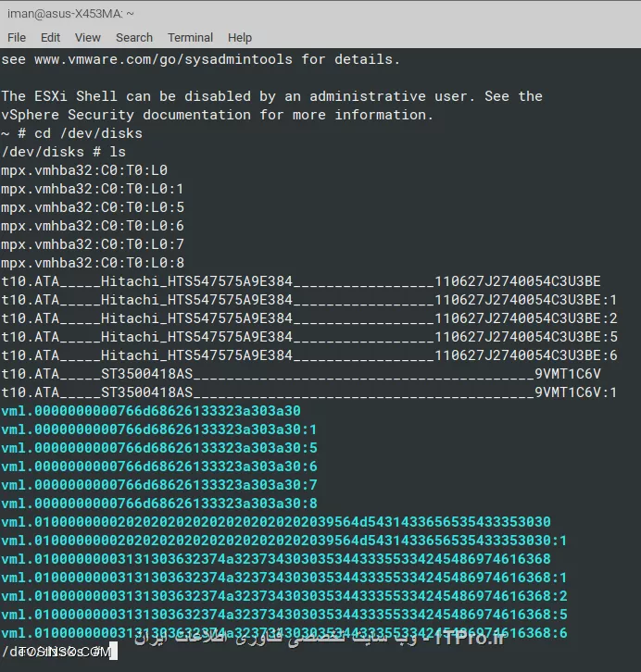The height and width of the screenshot is (672, 641).
Task: Select entry mpx.vmhba32:C0:T0:L0 without partition suffix
Action: [x=84, y=170]
